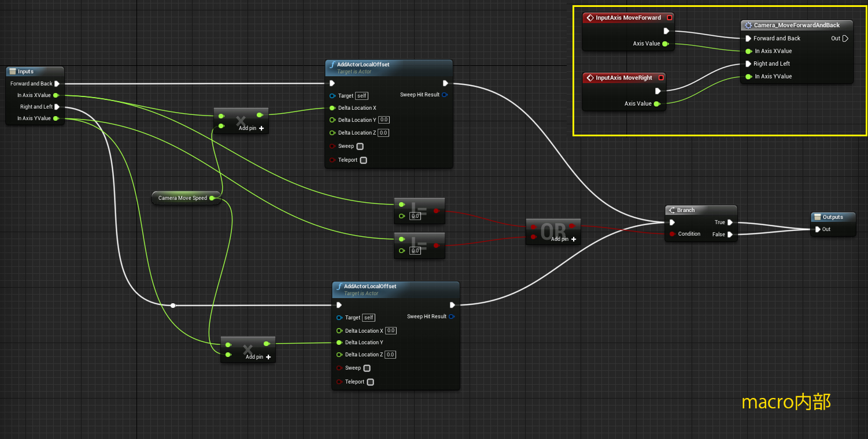Click the red debug square on InputAxis MoveForward
This screenshot has width=868, height=439.
pos(669,17)
